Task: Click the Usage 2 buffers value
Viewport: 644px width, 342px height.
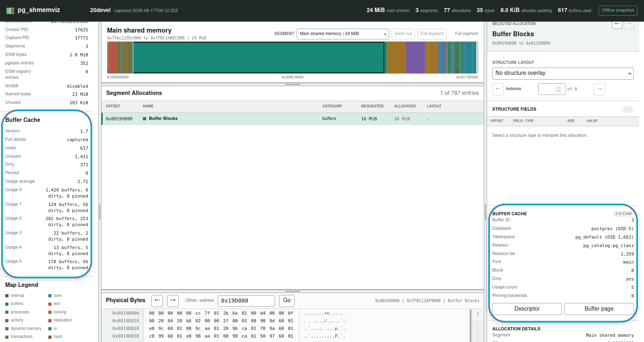Action: (67, 222)
